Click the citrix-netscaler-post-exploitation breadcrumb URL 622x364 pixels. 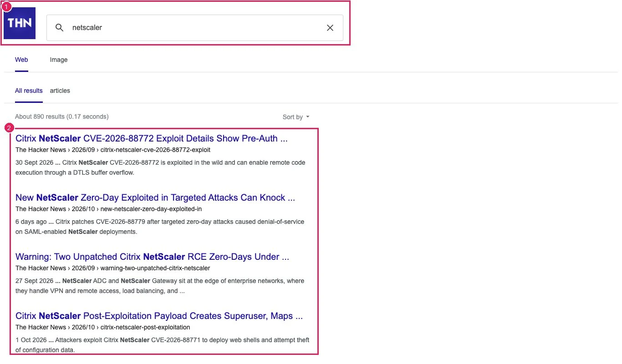pos(145,327)
